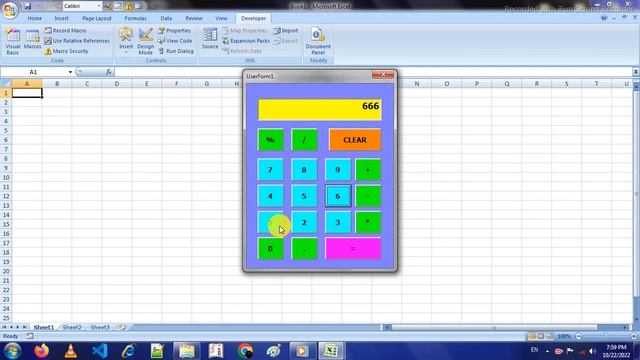Open Internet Explorer from the taskbar
Screen dimensions: 640x360
point(129,351)
